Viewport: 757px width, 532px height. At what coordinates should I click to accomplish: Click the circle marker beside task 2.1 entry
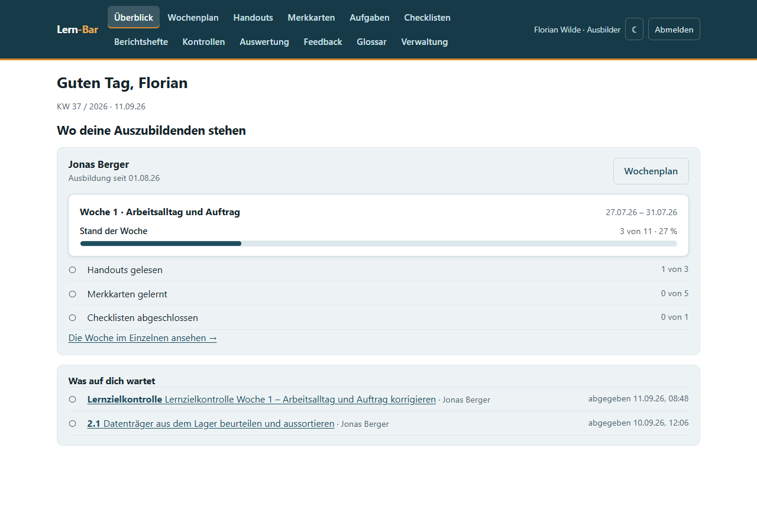[73, 423]
